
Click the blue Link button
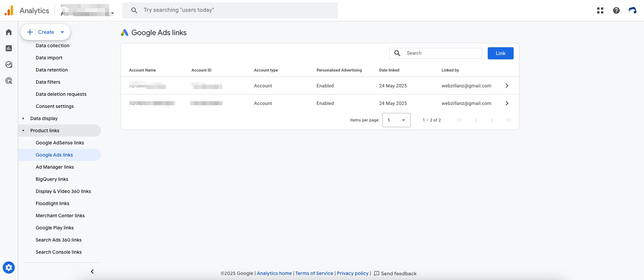click(501, 53)
